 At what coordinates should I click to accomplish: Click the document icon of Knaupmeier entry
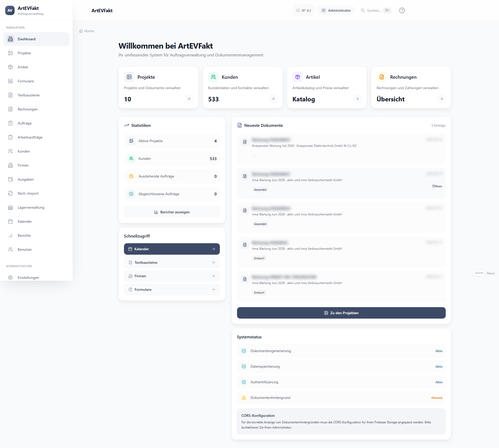point(245,142)
